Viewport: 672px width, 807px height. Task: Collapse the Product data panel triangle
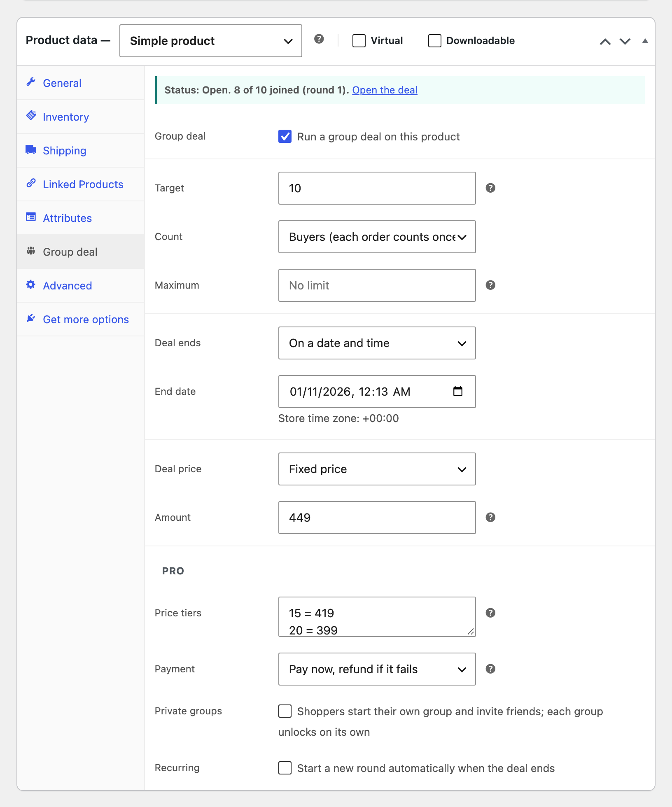click(x=645, y=41)
